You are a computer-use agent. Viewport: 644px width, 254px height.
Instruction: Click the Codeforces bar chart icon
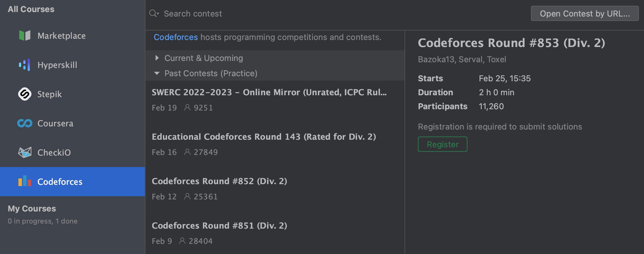point(25,181)
